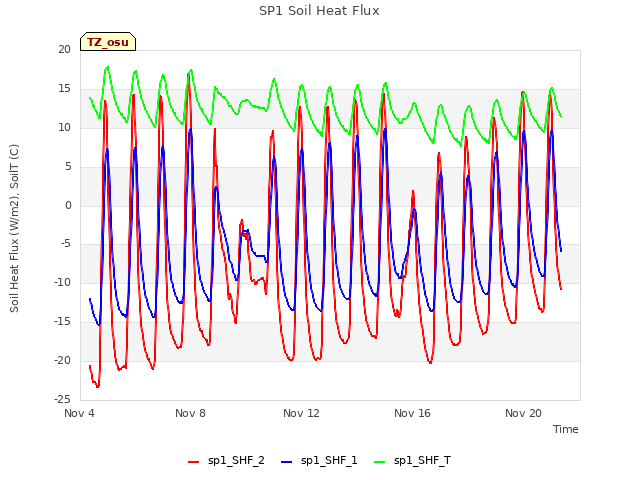Click the y-axis tick value -5
The width and height of the screenshot is (640, 480).
pyautogui.click(x=65, y=244)
